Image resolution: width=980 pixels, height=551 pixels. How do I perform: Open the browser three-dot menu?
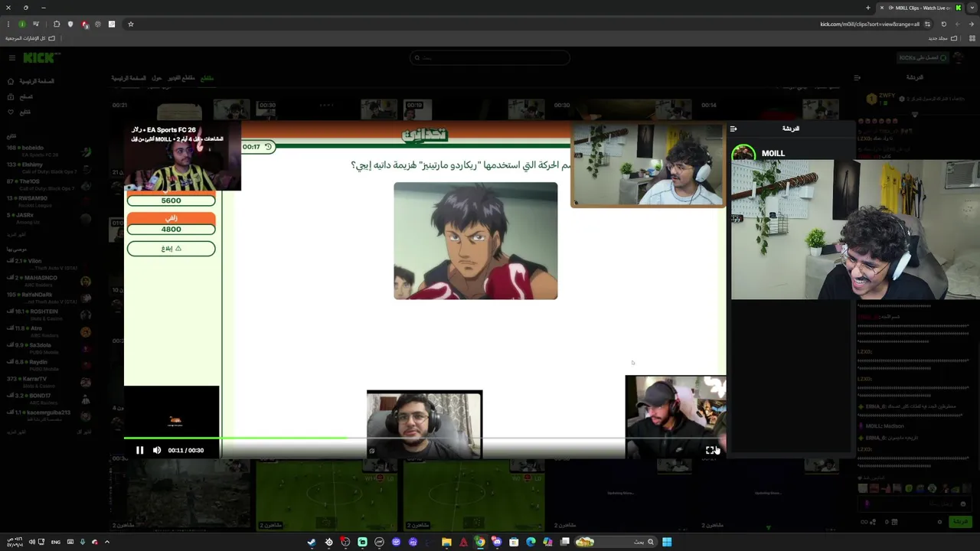[8, 24]
